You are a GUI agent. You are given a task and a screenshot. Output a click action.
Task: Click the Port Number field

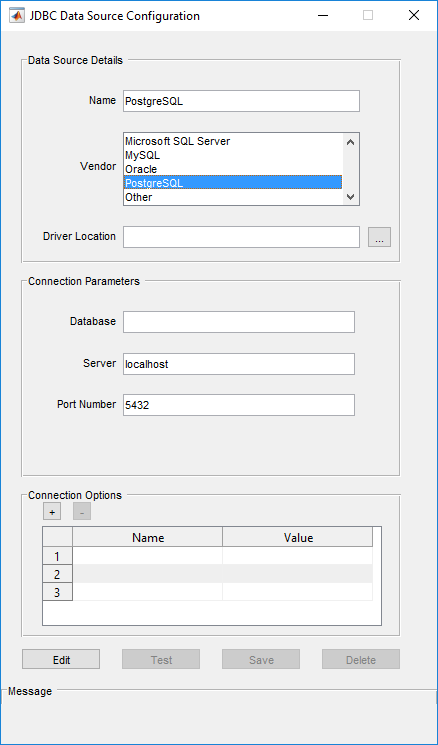(239, 405)
